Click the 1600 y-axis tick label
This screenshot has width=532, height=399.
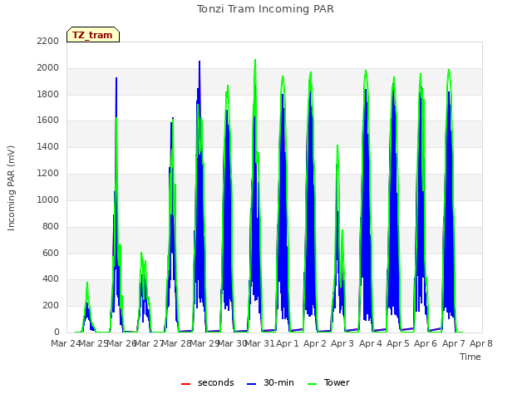[48, 121]
